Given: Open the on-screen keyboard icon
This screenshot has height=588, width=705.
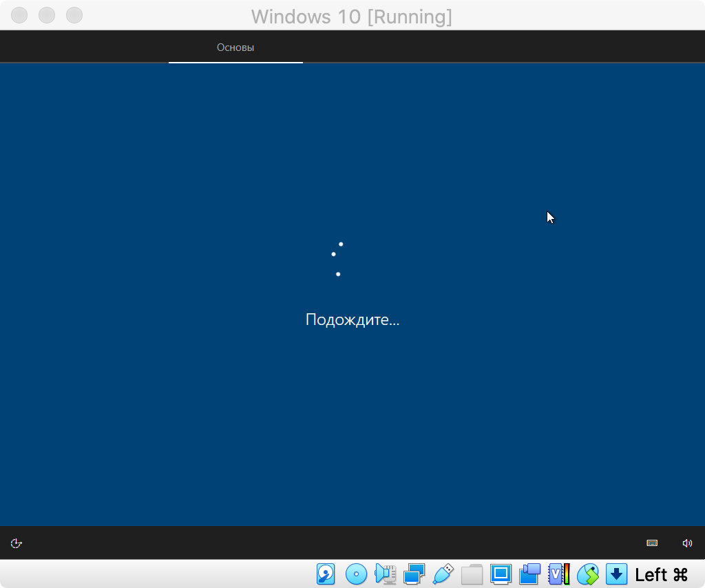Looking at the screenshot, I should tap(652, 543).
